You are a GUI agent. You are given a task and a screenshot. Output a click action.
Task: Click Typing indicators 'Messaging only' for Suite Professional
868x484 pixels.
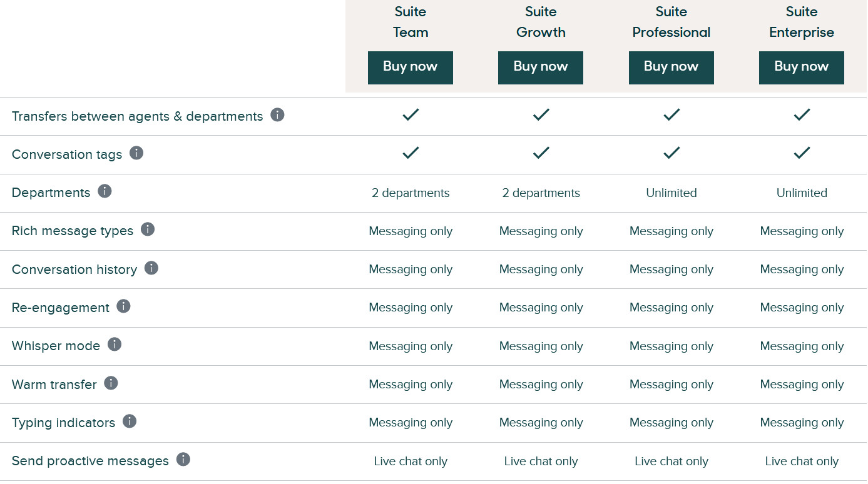coord(671,423)
